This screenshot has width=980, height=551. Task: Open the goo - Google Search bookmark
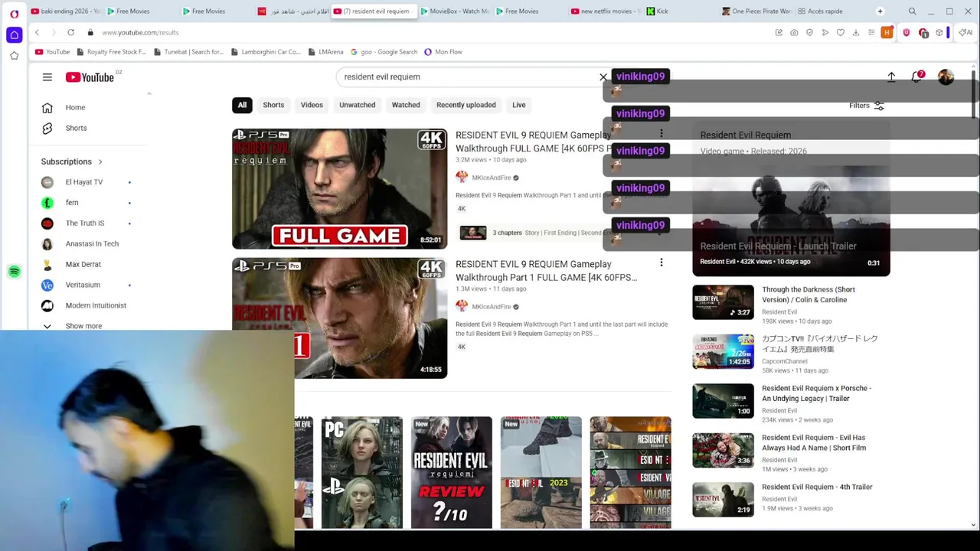(x=384, y=52)
